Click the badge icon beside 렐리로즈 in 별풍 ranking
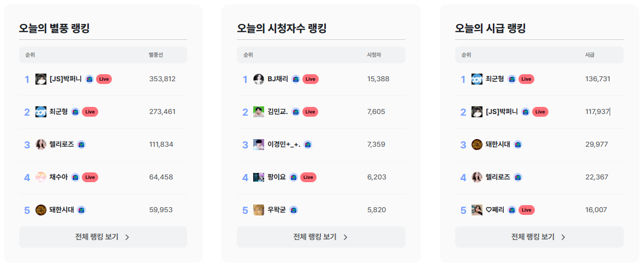The image size is (644, 270). pyautogui.click(x=81, y=145)
